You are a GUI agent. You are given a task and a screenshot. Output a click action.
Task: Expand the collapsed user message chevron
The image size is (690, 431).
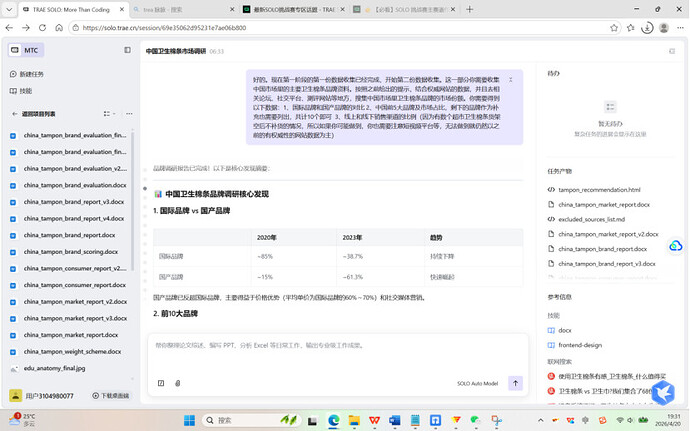pos(511,79)
